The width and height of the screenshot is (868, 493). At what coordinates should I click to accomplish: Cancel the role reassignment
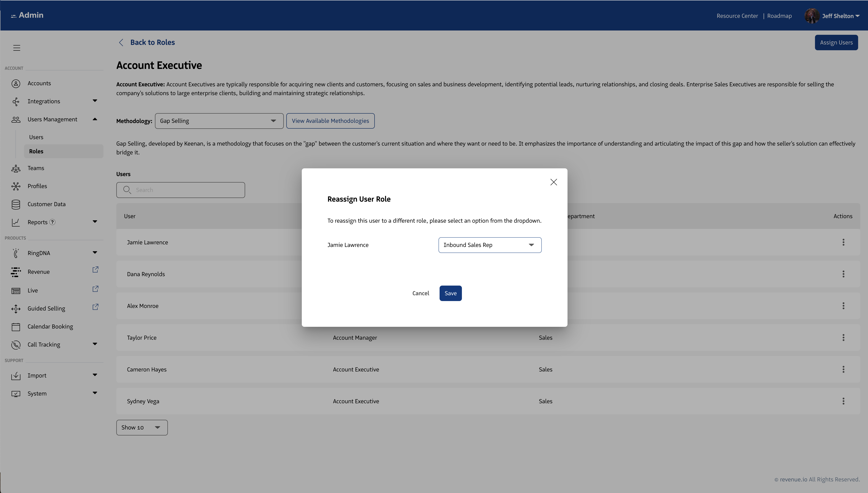tap(420, 293)
